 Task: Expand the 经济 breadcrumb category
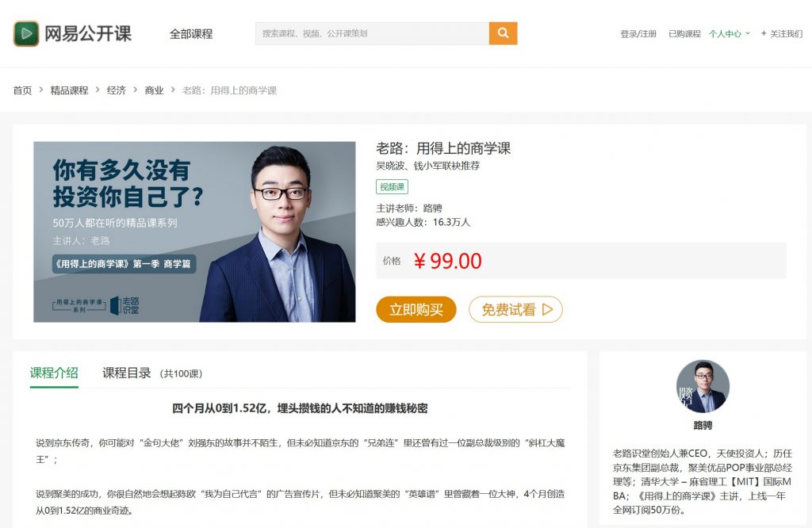117,90
